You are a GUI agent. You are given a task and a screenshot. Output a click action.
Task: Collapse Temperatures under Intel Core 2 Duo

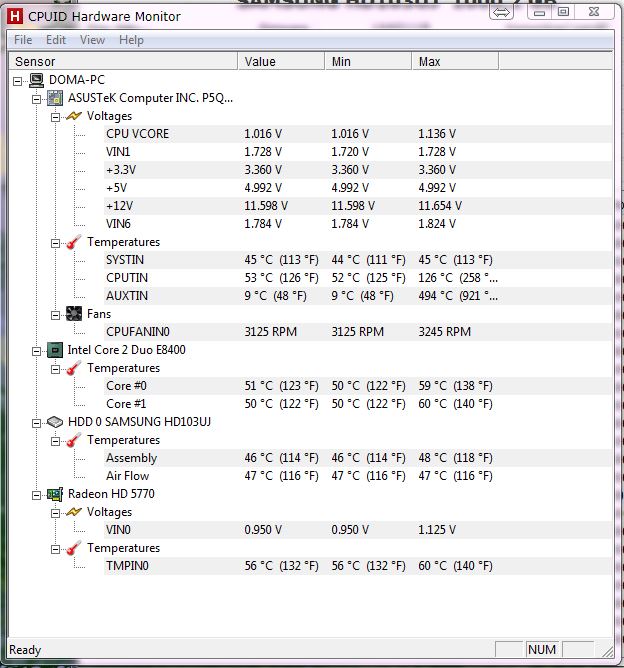point(55,369)
